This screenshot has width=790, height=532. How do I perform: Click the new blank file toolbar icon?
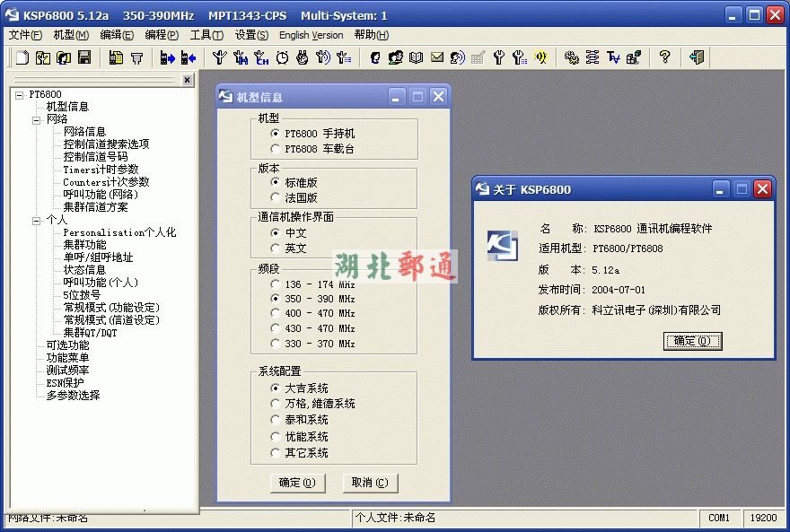(22, 57)
